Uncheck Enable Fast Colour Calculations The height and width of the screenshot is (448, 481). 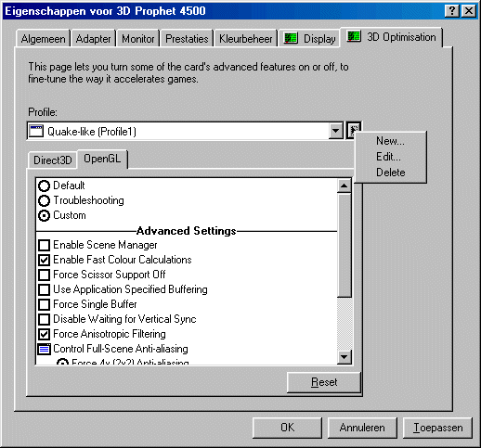click(x=44, y=260)
